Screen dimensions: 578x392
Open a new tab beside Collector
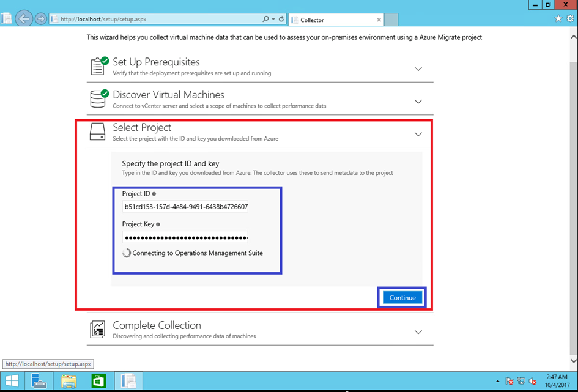(x=391, y=20)
